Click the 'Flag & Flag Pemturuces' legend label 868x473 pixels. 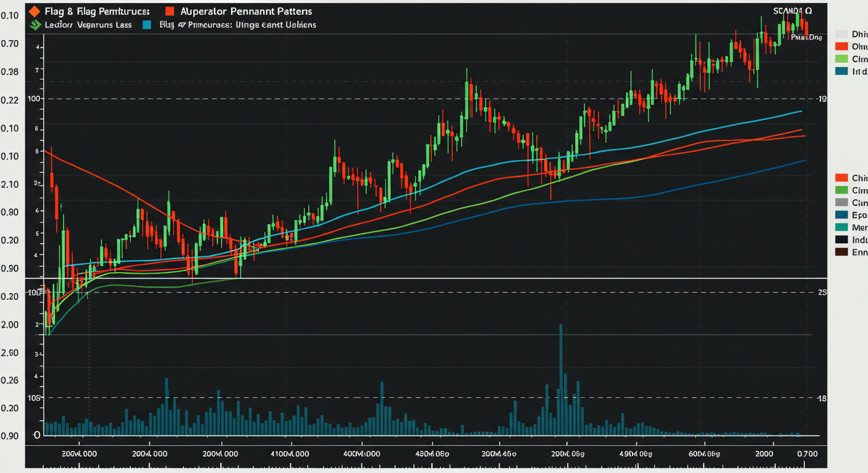(97, 12)
